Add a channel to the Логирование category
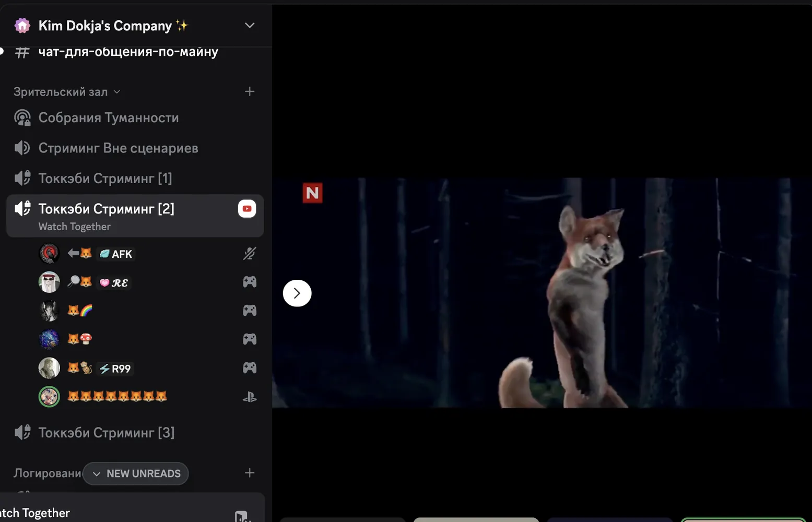Image resolution: width=812 pixels, height=522 pixels. [250, 473]
